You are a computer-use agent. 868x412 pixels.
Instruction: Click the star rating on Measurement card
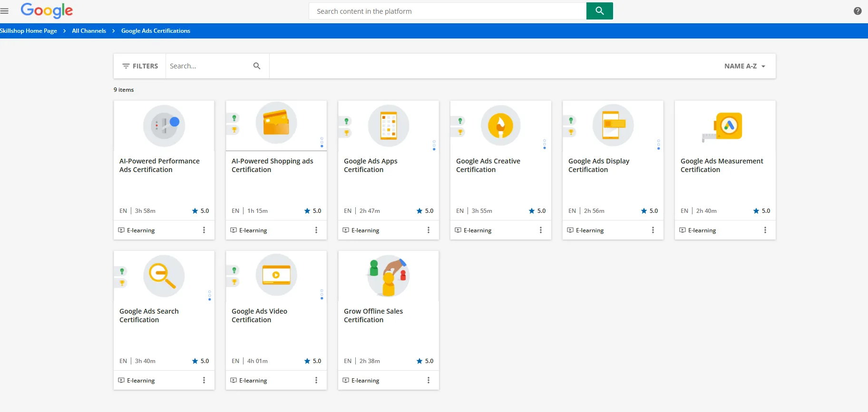coord(761,211)
